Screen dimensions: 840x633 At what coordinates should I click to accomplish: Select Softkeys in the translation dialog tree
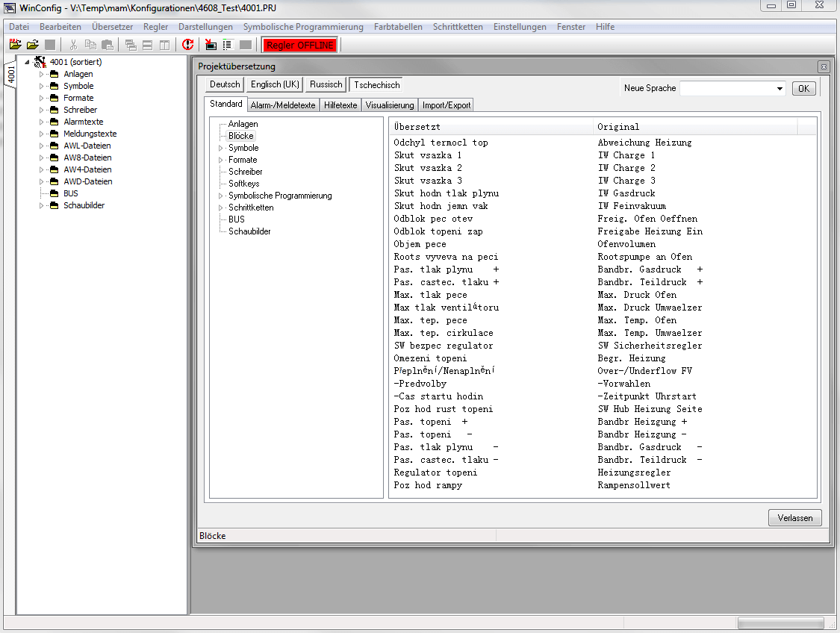[x=243, y=184]
